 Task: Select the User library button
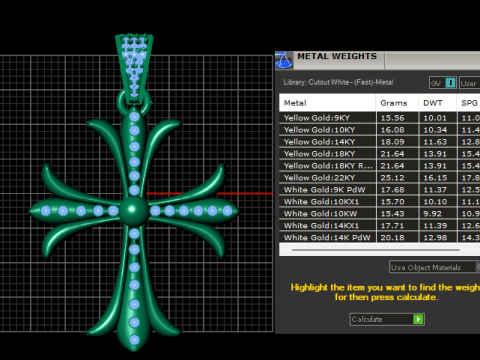pyautogui.click(x=469, y=83)
